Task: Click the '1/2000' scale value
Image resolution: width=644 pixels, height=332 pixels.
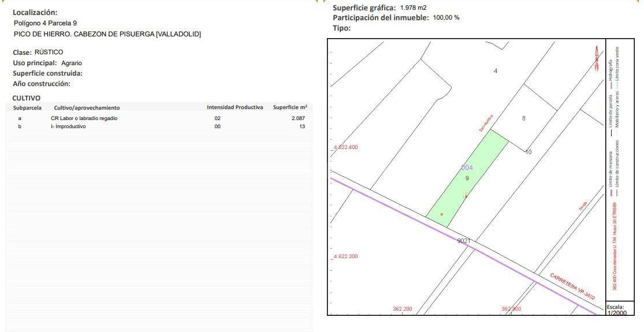Action: [617, 313]
